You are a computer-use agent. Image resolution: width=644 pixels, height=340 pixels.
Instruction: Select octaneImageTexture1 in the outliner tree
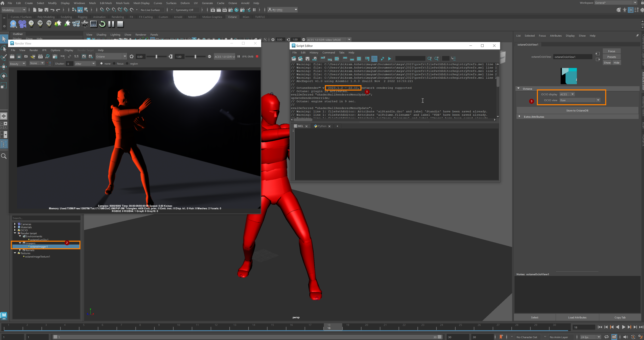37,257
